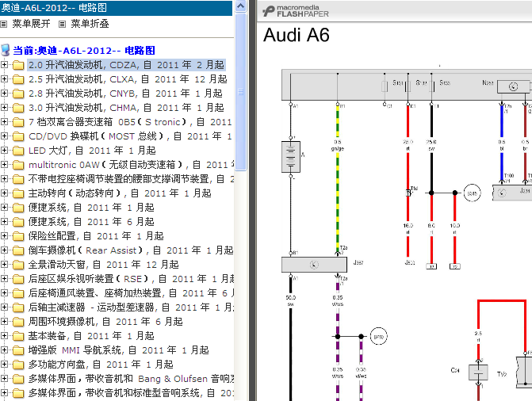Screen dimensions: 532x401
Task: Click the icon beside 菜单折叠
Action: click(x=62, y=24)
